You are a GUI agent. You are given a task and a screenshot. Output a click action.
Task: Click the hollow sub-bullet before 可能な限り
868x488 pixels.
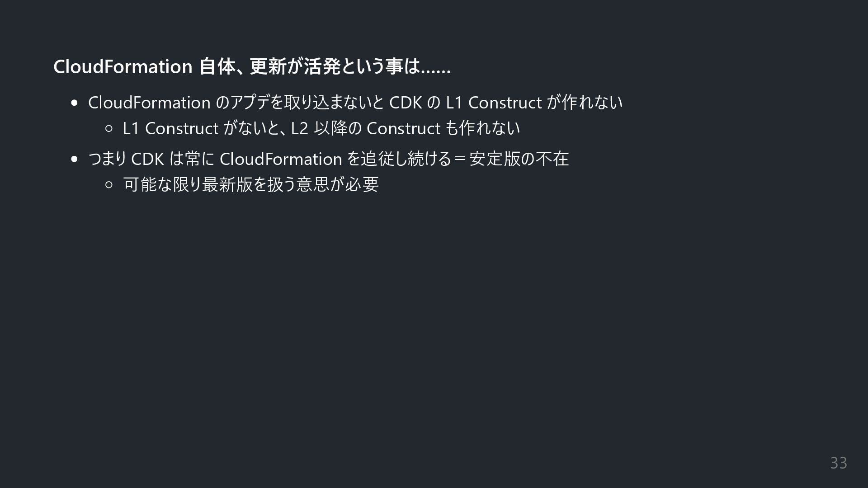click(x=108, y=184)
